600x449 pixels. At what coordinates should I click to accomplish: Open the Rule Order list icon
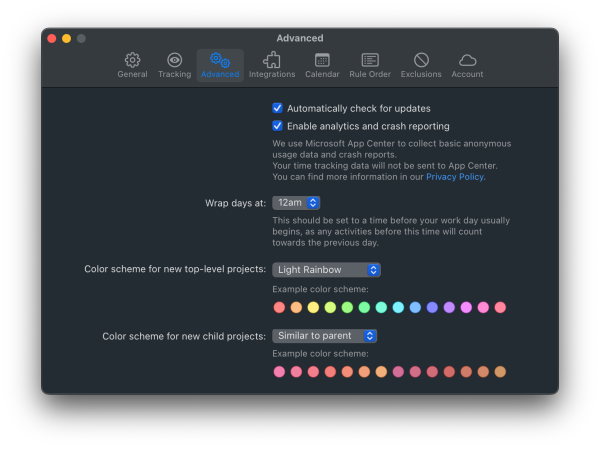point(370,61)
